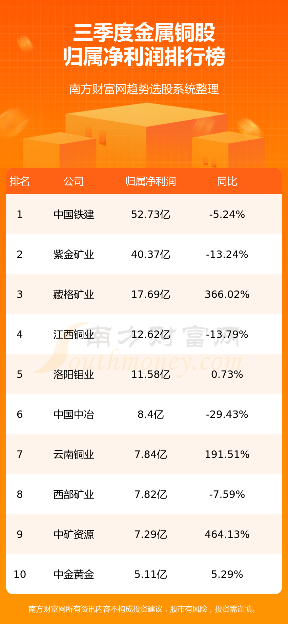
Task: Choose 洛阳钼业 in the list
Action: pyautogui.click(x=74, y=374)
